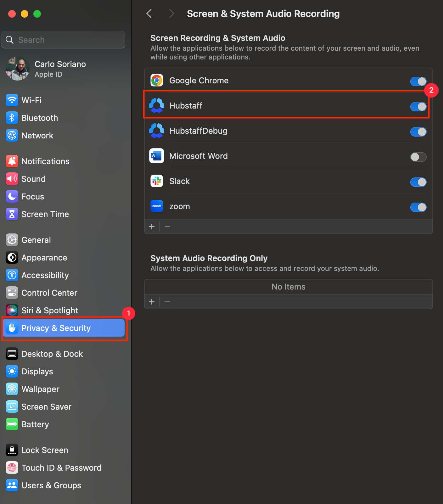
Task: Toggle Hubstaff screen recording switch
Action: pyautogui.click(x=418, y=107)
